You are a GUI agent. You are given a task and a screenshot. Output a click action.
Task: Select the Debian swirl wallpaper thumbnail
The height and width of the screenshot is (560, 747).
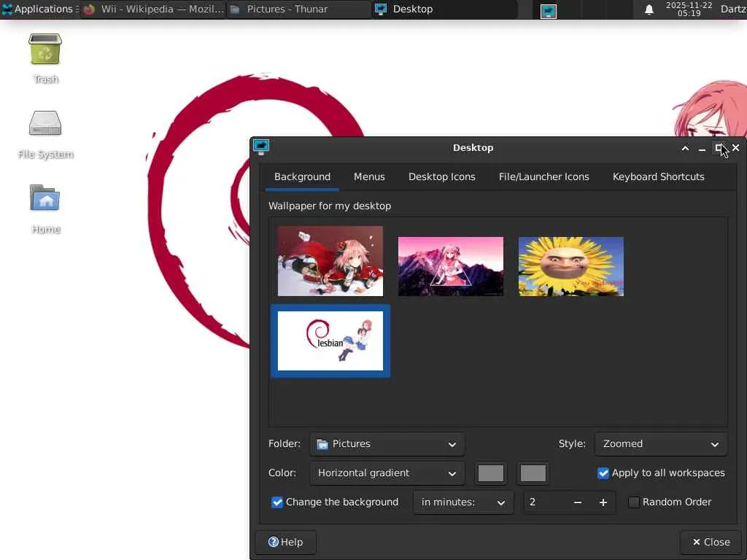pos(330,341)
